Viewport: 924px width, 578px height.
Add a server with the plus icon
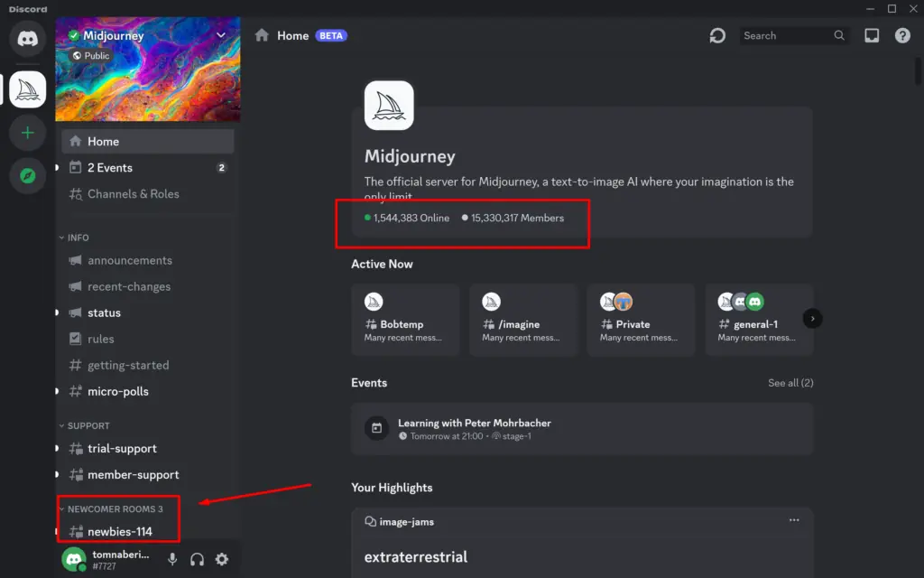point(28,133)
